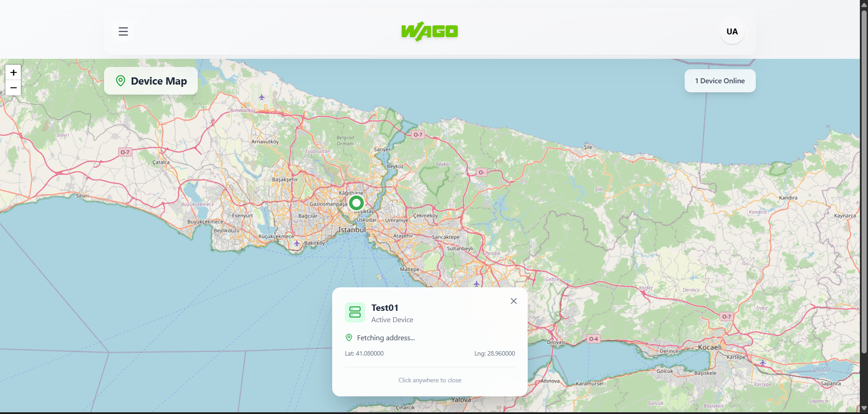The width and height of the screenshot is (868, 414).
Task: Click the airport icon near Bakırköy
Action: click(297, 243)
